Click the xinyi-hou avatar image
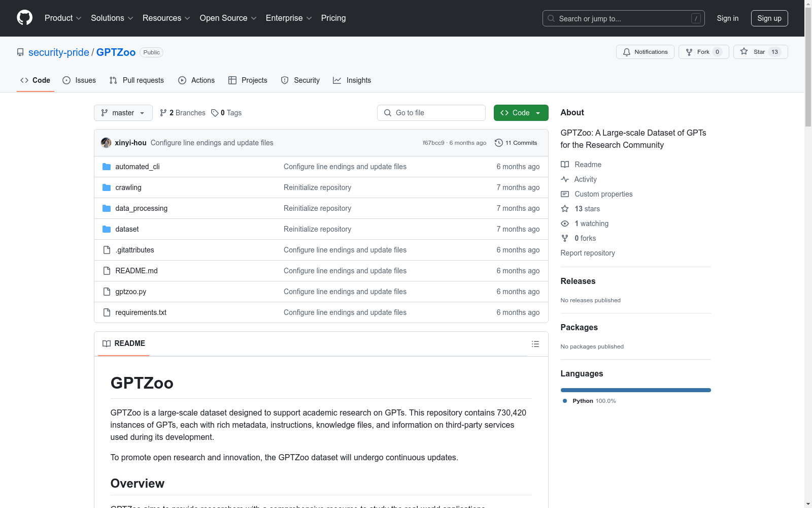The image size is (812, 508). point(106,143)
